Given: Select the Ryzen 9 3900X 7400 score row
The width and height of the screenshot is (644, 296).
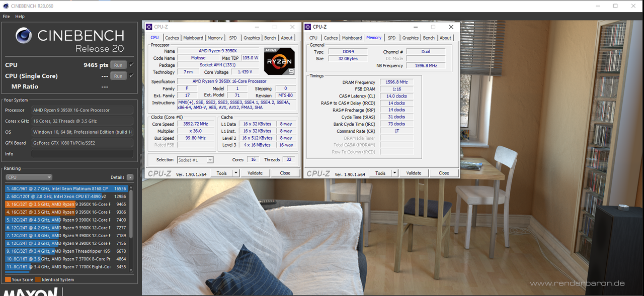Looking at the screenshot, I should pyautogui.click(x=67, y=220).
